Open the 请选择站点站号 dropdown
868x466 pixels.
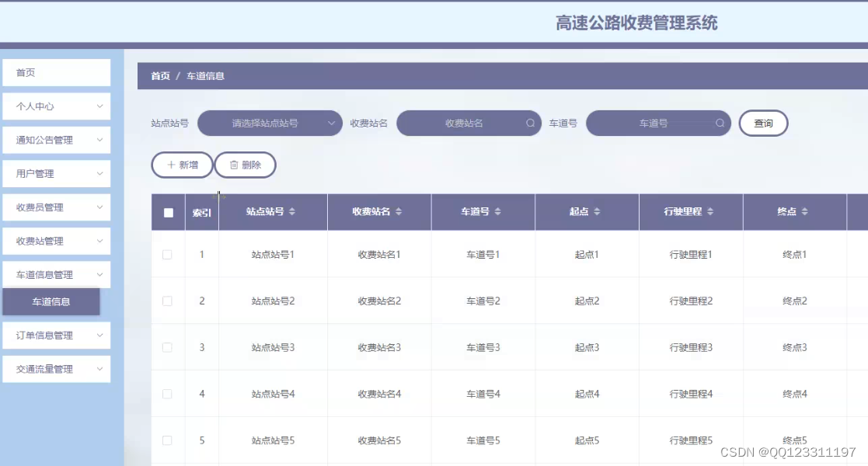pyautogui.click(x=270, y=123)
